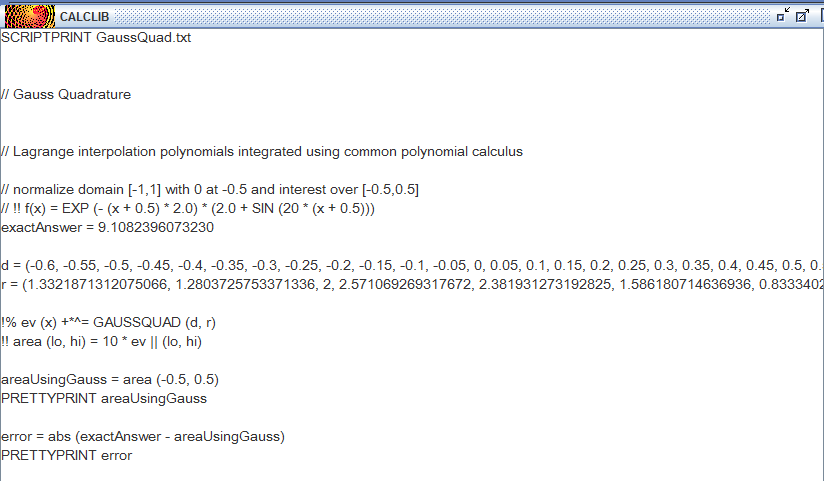Click the Lagrange interpolation polynomials comment
Screen dimensions: 824x481
pos(262,152)
